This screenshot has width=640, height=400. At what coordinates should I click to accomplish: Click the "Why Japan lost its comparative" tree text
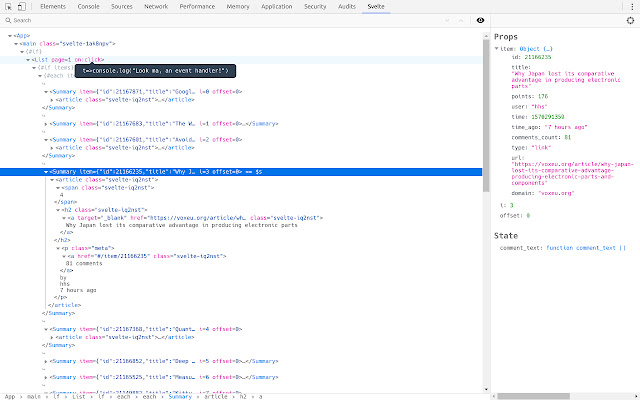182,225
